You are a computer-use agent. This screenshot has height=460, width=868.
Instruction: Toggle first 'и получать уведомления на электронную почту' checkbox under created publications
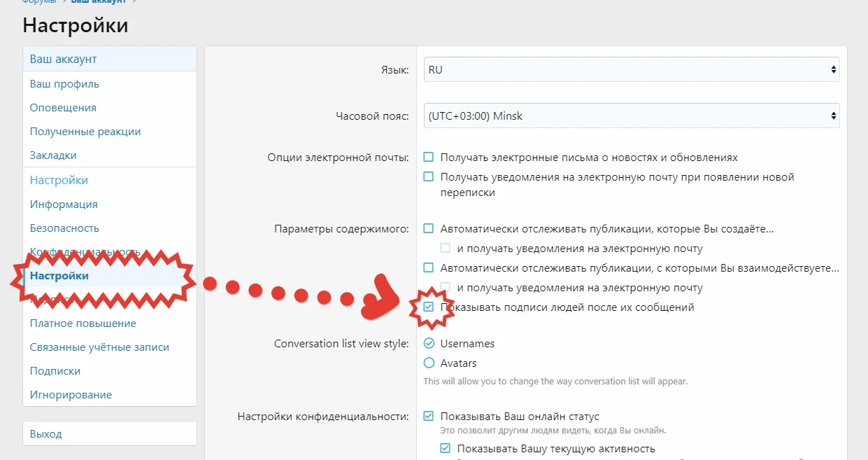pos(446,249)
